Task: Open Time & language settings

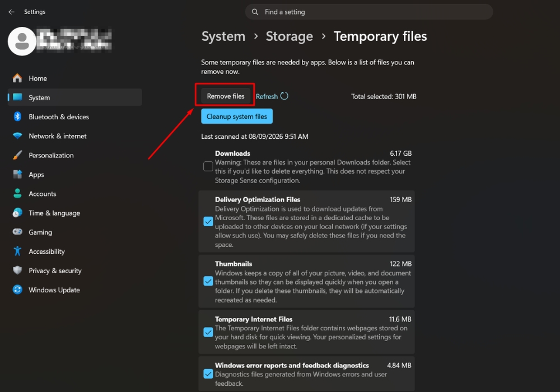Action: (74, 213)
